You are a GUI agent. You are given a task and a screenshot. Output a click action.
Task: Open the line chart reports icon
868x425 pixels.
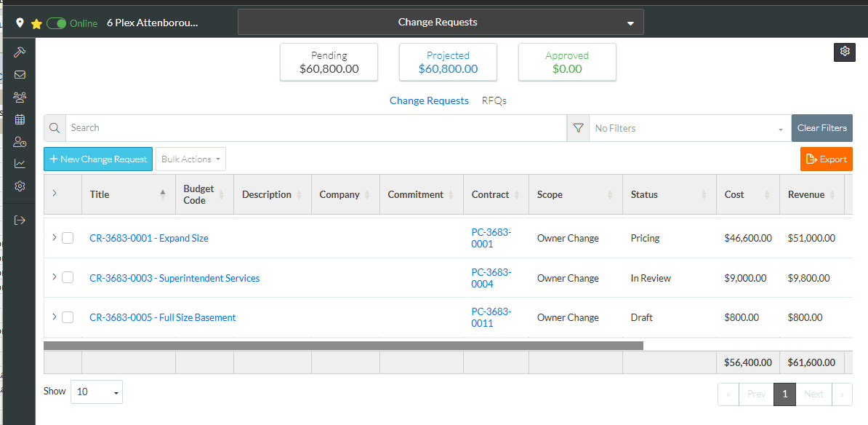pyautogui.click(x=20, y=164)
